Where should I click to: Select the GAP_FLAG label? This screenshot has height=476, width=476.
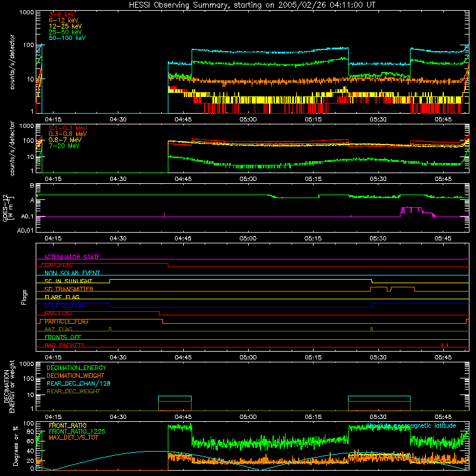(58, 265)
